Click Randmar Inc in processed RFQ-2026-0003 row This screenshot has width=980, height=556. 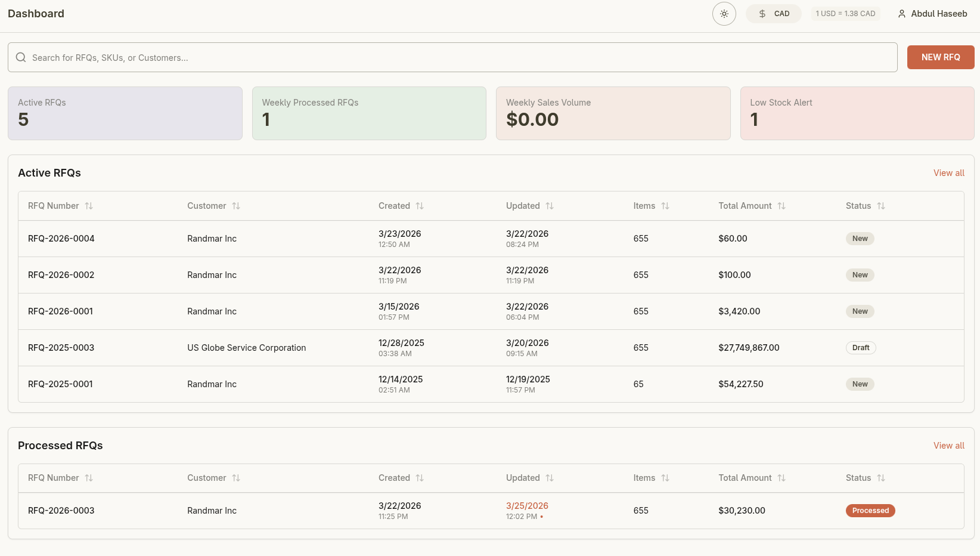coord(212,511)
